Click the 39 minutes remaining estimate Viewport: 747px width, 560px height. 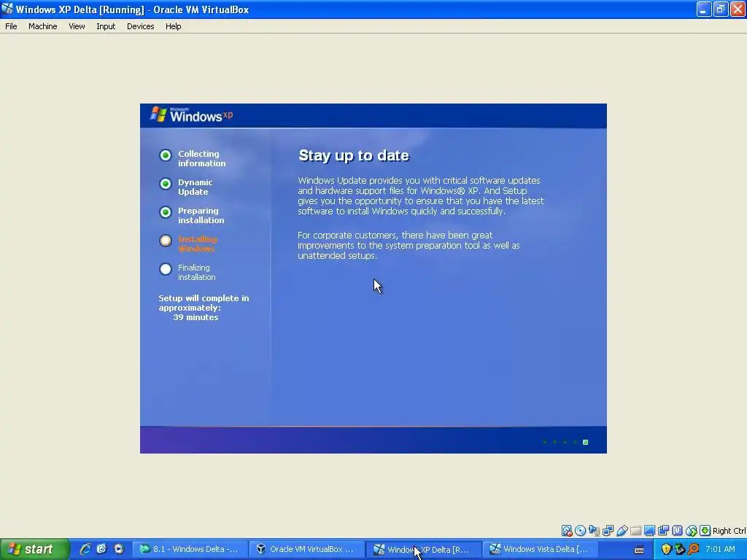(x=196, y=317)
